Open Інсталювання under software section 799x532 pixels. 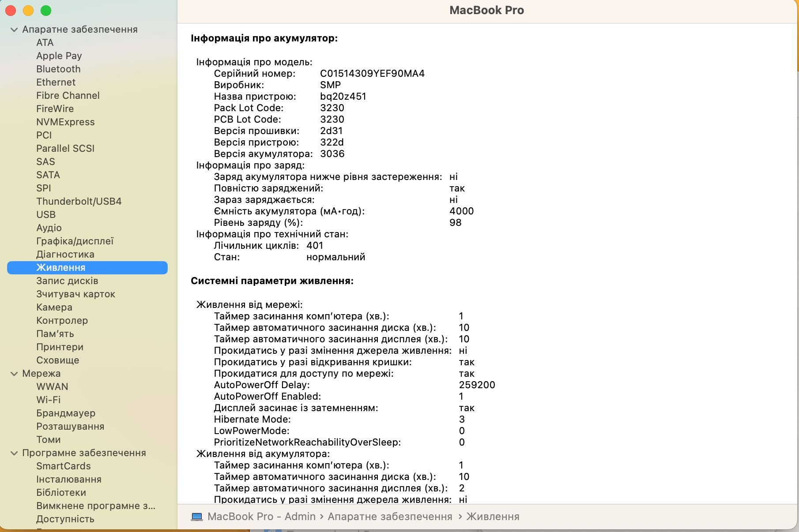click(x=69, y=479)
